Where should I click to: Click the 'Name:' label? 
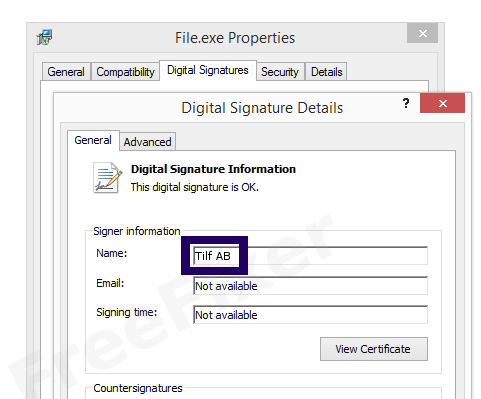112,253
